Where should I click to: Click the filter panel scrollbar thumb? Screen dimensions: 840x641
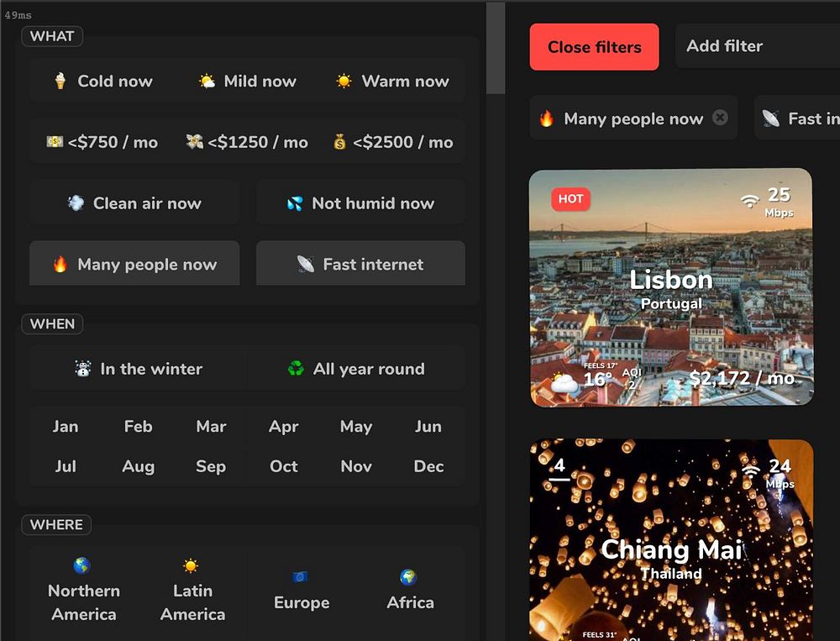pyautogui.click(x=496, y=48)
